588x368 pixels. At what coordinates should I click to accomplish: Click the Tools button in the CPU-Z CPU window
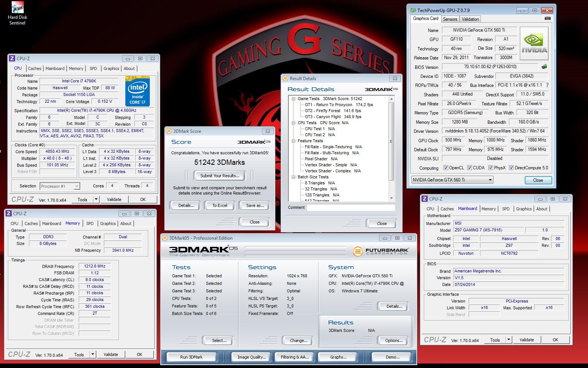pos(82,199)
